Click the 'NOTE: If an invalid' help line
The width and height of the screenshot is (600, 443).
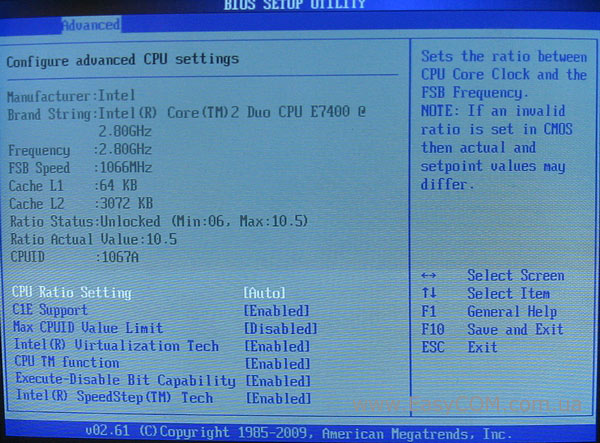[x=493, y=111]
